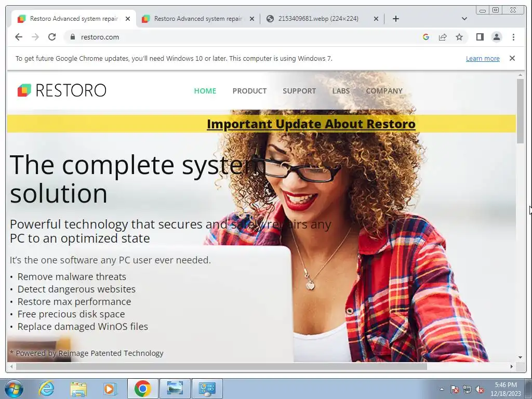Screen dimensions: 532x399
Task: Select the first Restoro tab
Action: click(x=74, y=19)
